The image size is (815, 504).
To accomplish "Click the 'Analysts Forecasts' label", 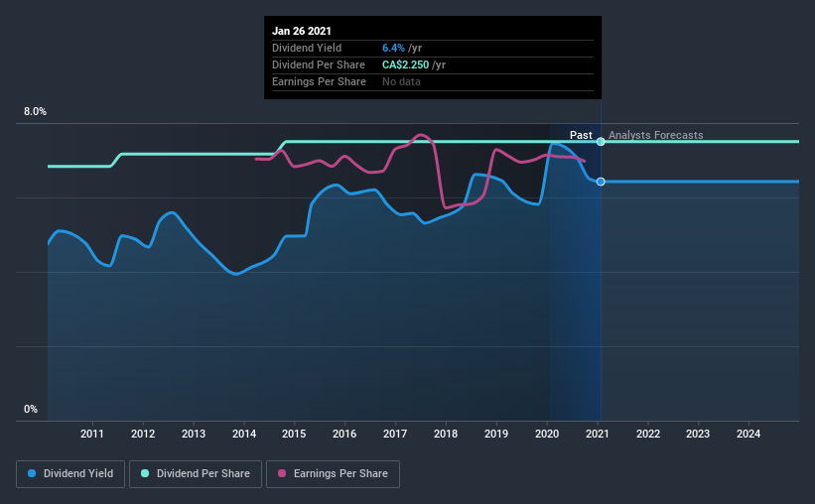I will click(655, 135).
